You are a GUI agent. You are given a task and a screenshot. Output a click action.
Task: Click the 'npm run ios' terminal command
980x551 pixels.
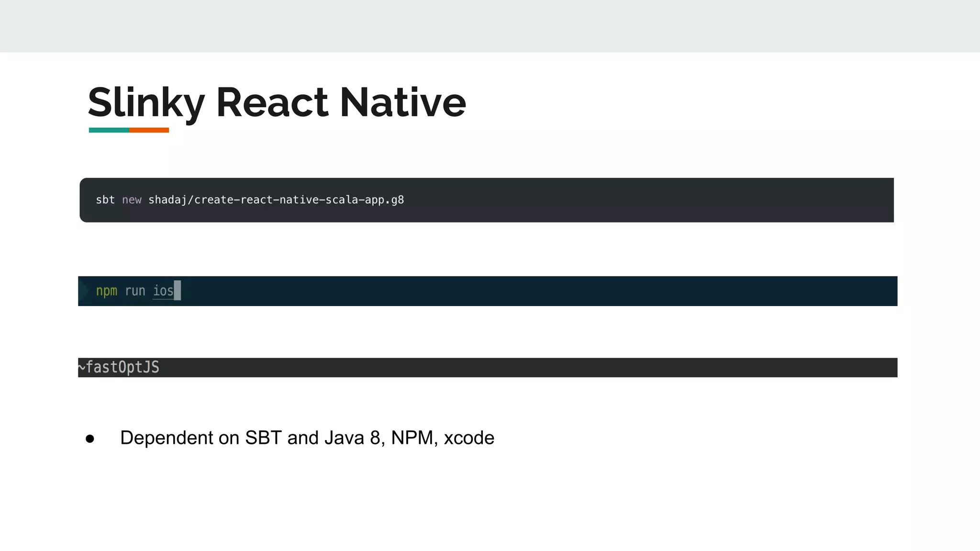134,291
